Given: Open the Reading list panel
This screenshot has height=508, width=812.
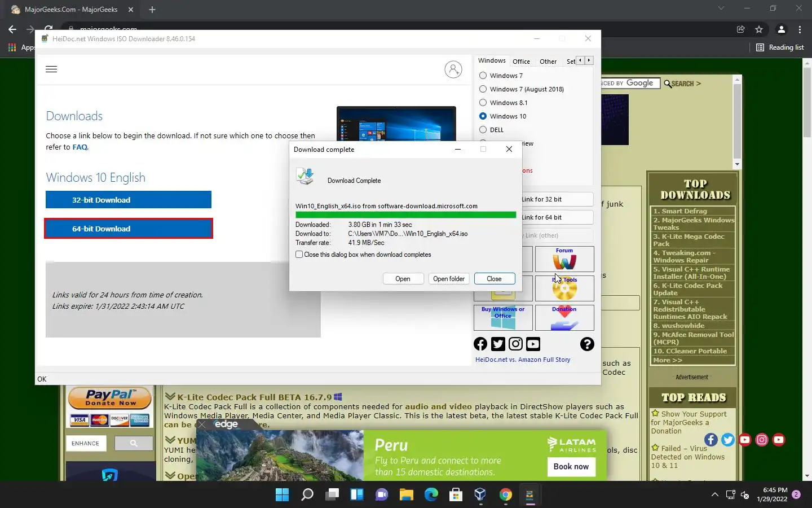Looking at the screenshot, I should (780, 47).
